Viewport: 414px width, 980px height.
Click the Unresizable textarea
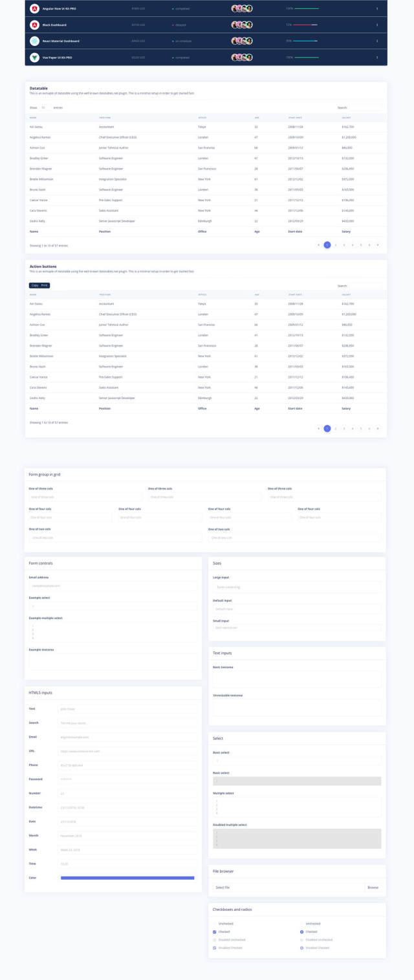(297, 707)
